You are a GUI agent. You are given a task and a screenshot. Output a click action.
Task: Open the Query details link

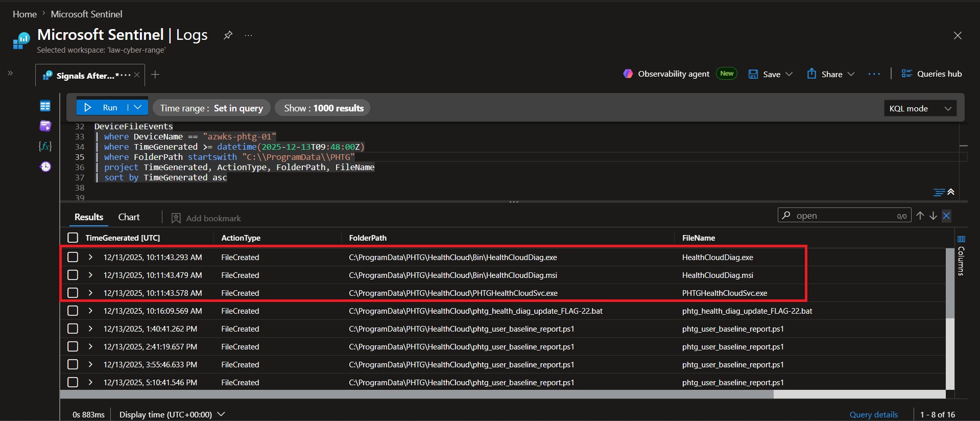pos(873,414)
